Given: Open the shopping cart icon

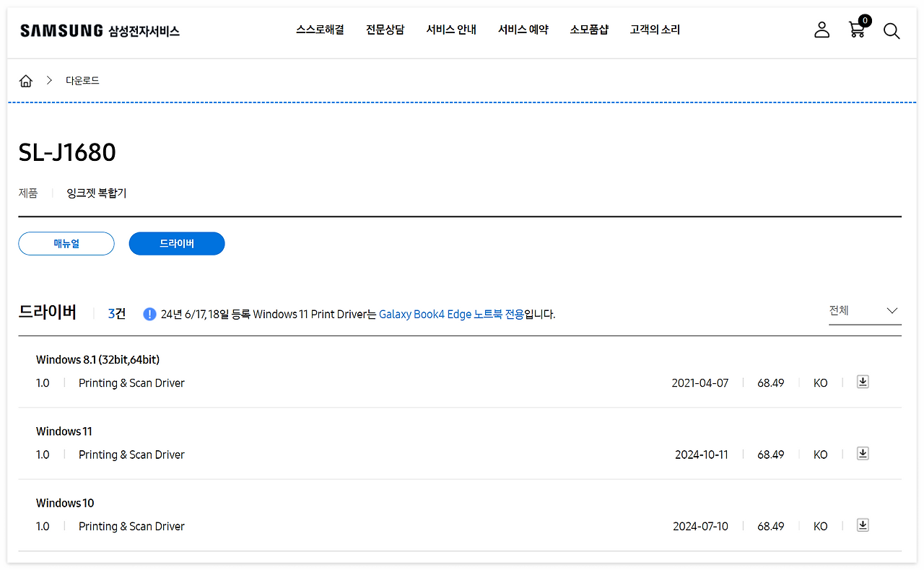Looking at the screenshot, I should [x=857, y=30].
